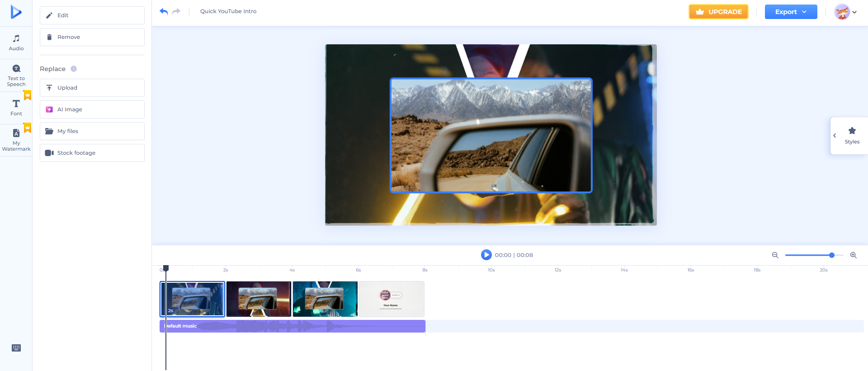Undo the last action
This screenshot has height=371, width=868.
point(164,11)
